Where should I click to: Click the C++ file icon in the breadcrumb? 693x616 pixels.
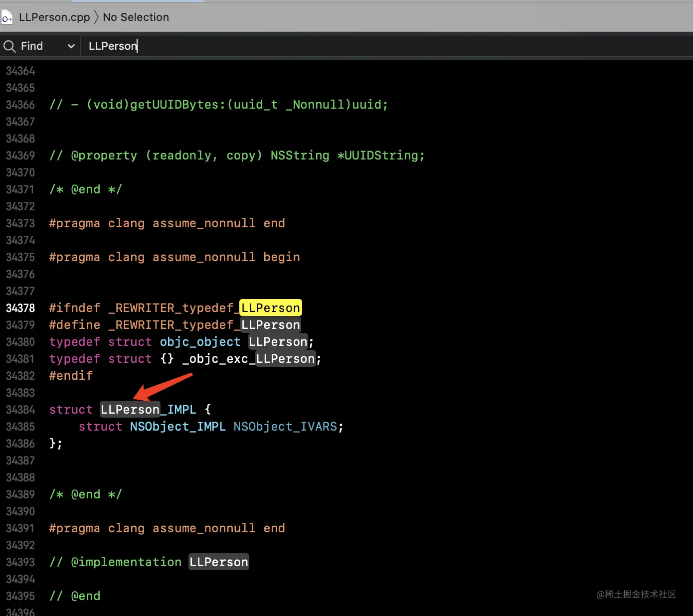click(7, 18)
